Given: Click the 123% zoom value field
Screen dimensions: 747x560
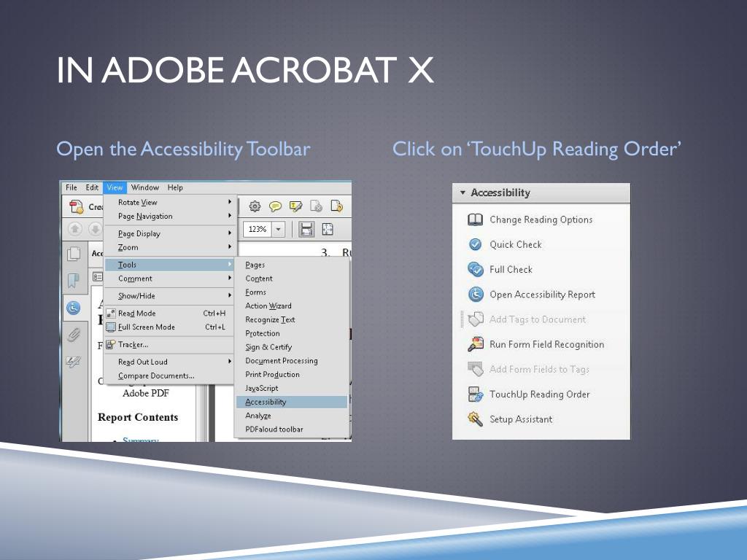Looking at the screenshot, I should [258, 229].
